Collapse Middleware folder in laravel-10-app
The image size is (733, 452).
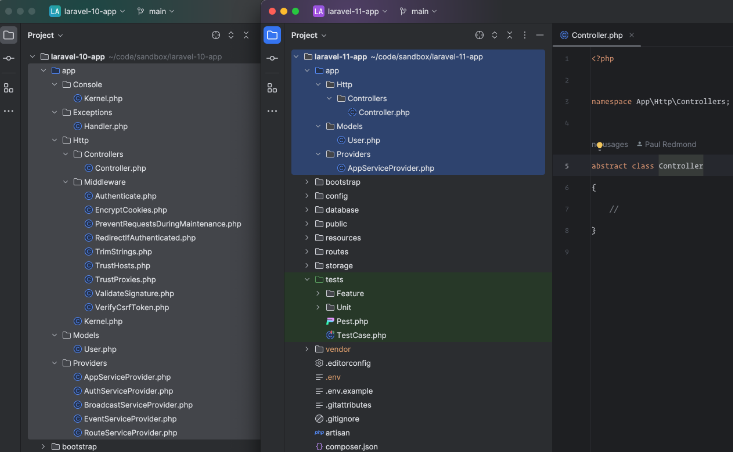[x=65, y=182]
